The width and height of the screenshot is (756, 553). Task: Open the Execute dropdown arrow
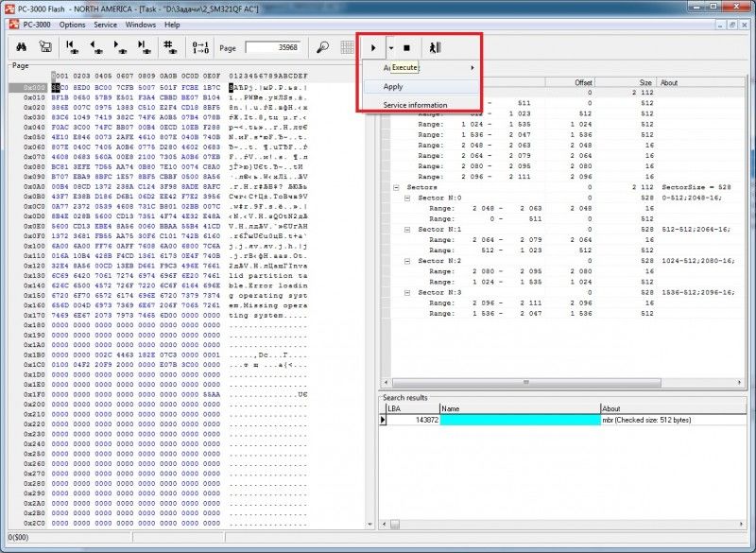391,47
